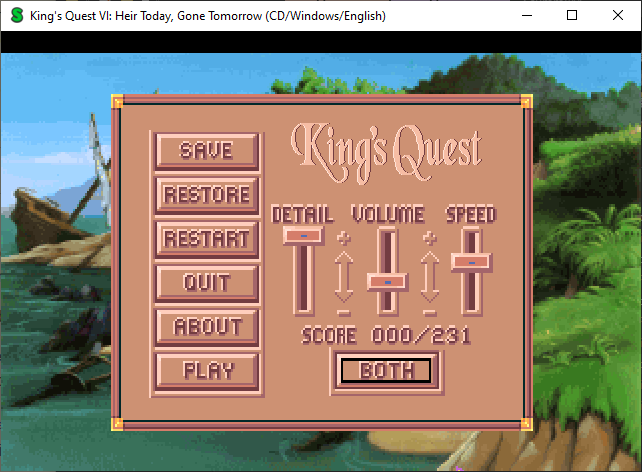Open the ABOUT information button
The image size is (642, 472).
207,327
